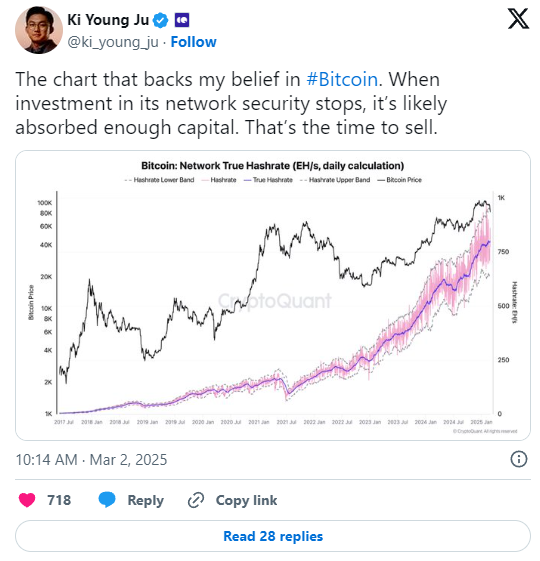Toggle the True Hashrate legend entry
The height and width of the screenshot is (561, 540).
pos(268,180)
